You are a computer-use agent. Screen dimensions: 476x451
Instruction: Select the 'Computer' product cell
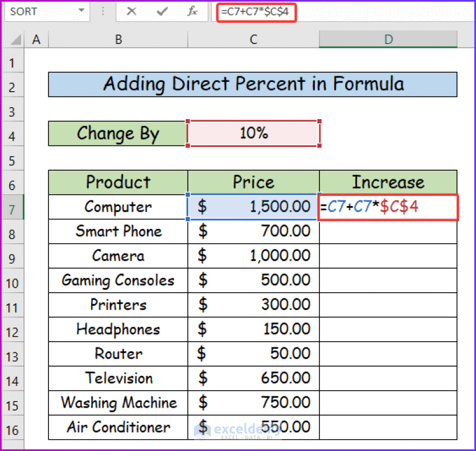118,207
